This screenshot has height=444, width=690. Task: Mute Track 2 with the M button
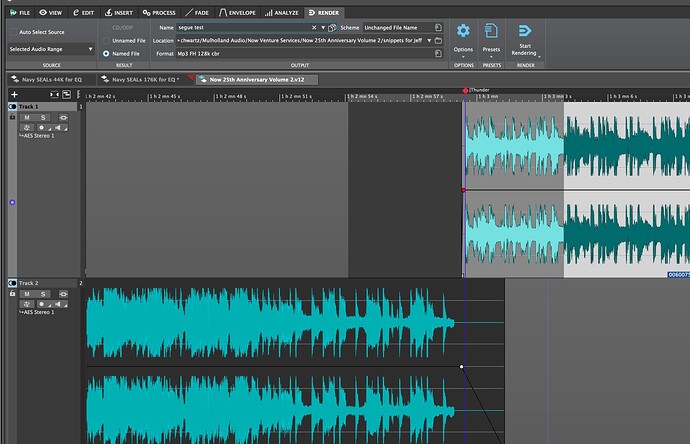(27, 293)
